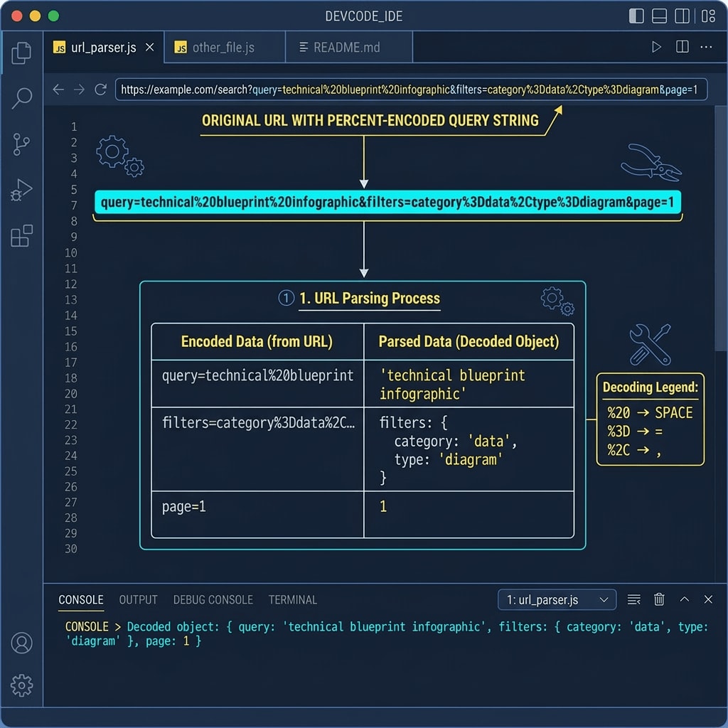Toggle the bottom panel layout
This screenshot has height=728, width=728.
[660, 16]
